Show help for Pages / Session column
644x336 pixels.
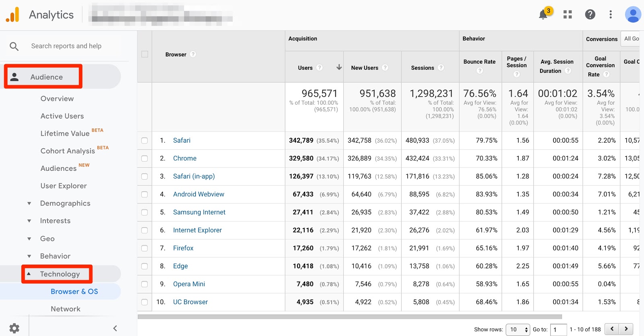click(517, 74)
